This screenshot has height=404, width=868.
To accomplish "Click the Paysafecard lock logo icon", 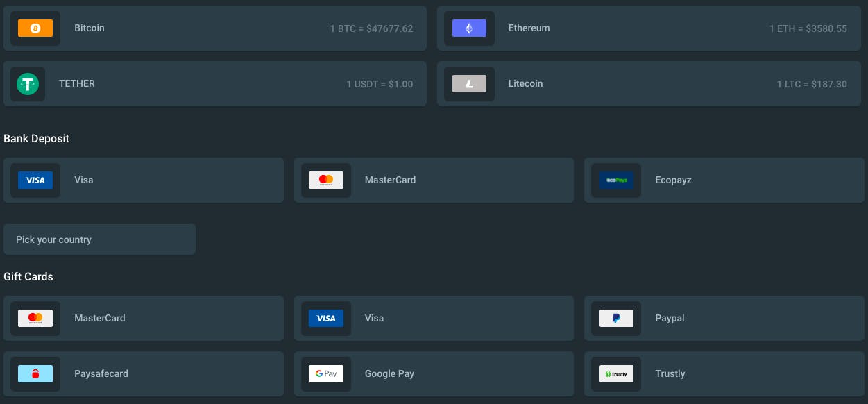I will pos(35,374).
